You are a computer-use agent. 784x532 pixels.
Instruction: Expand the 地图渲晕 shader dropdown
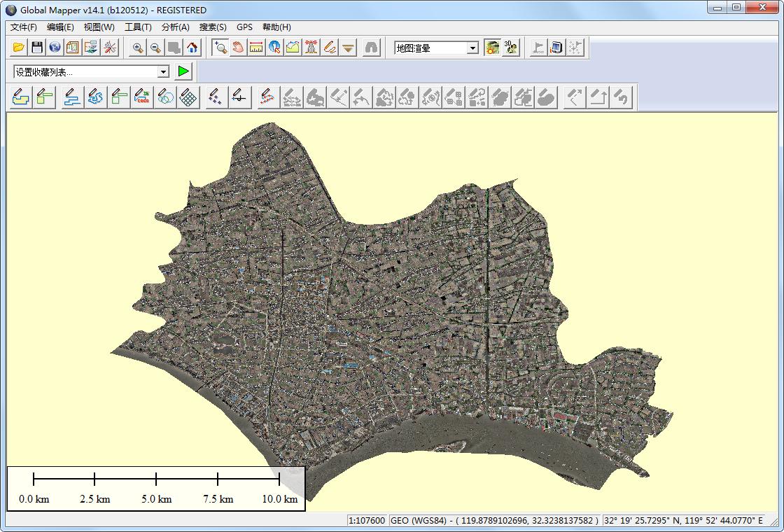(473, 48)
